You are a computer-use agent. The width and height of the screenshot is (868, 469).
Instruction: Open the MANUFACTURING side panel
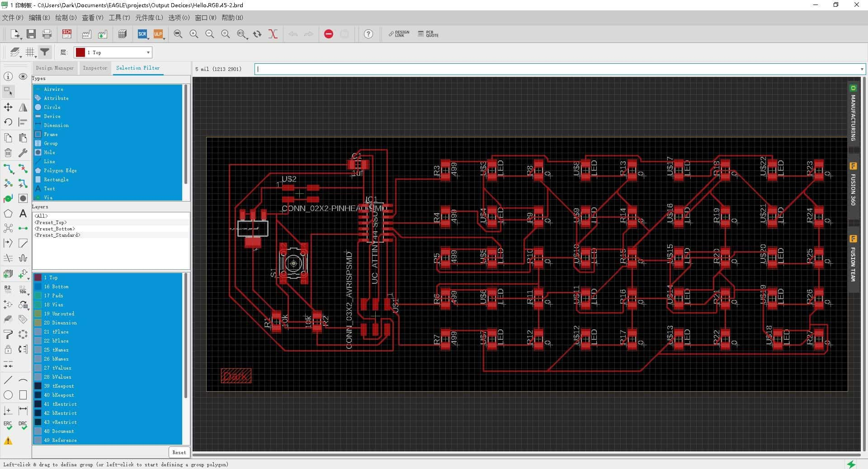click(853, 113)
